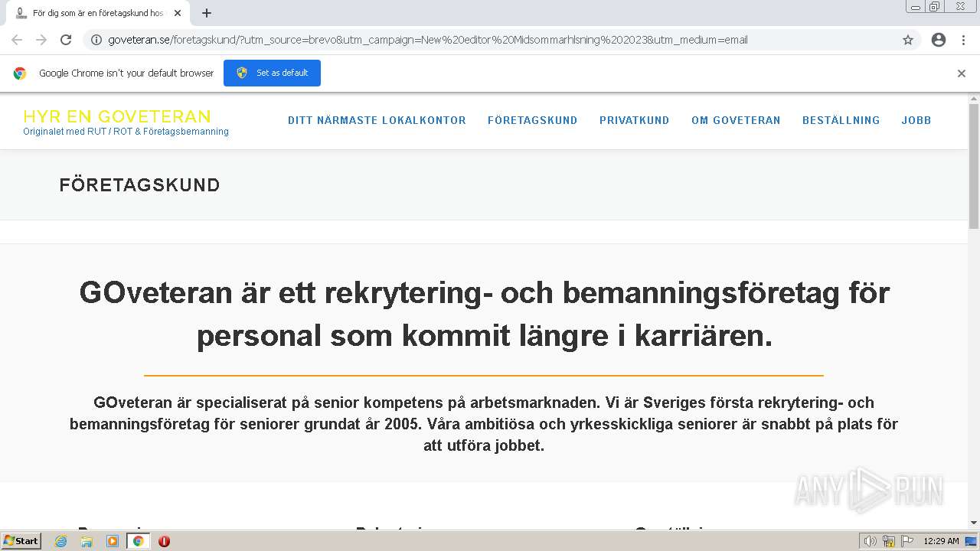Click the scrollbar up arrow
This screenshot has width=980, height=551.
tap(974, 98)
